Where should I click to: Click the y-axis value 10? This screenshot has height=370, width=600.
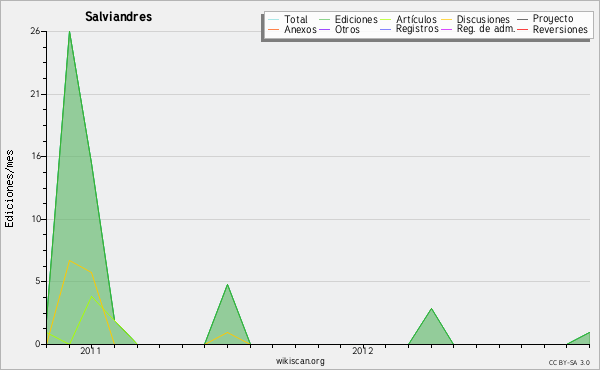point(36,219)
